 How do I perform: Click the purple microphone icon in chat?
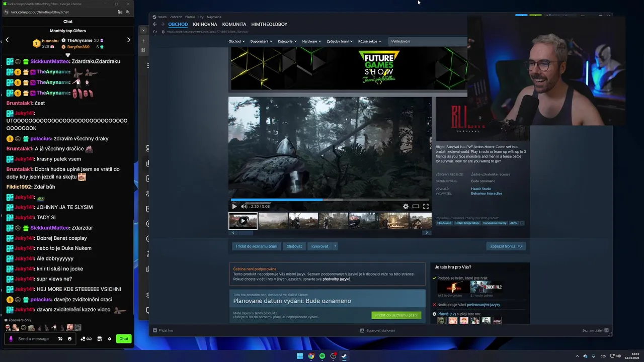tap(11, 339)
